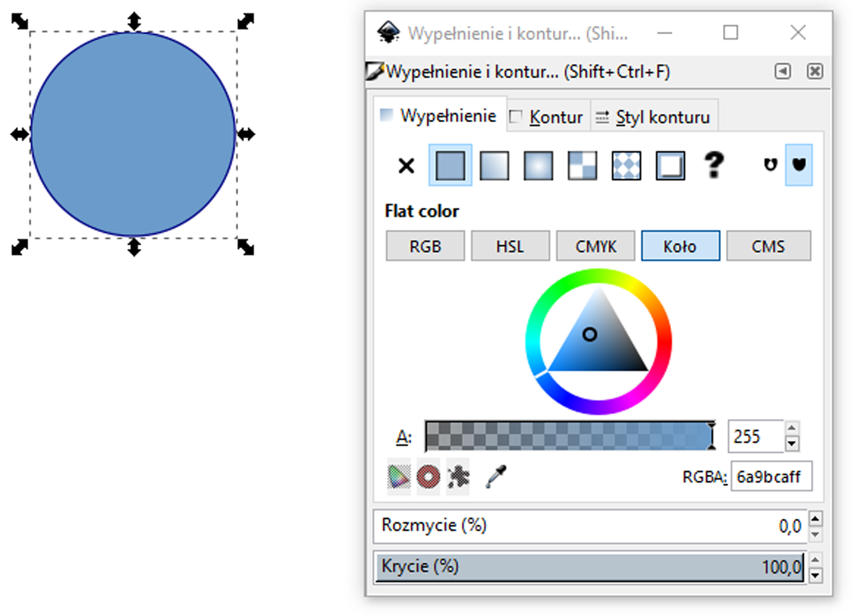Open the Styl konturu tab
The image size is (854, 616).
point(654,117)
